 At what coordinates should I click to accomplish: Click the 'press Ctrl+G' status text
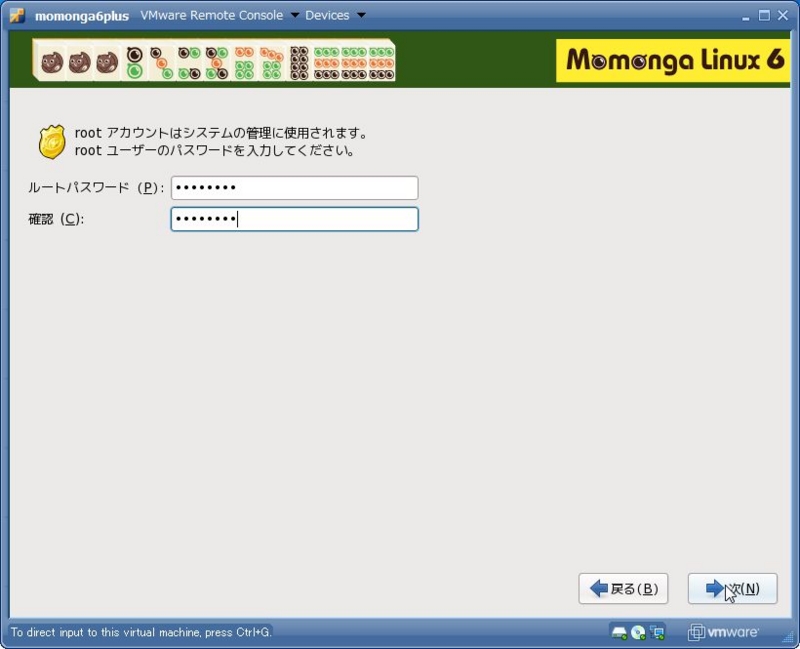point(141,632)
